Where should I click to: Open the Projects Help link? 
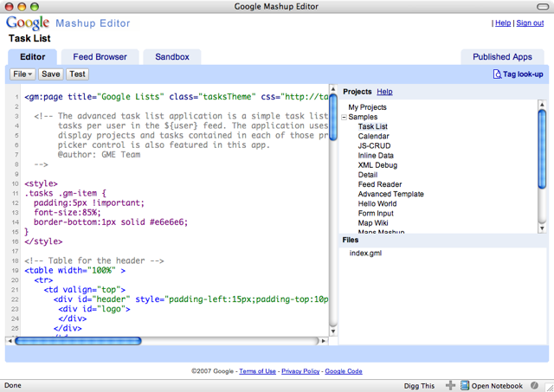pyautogui.click(x=384, y=92)
